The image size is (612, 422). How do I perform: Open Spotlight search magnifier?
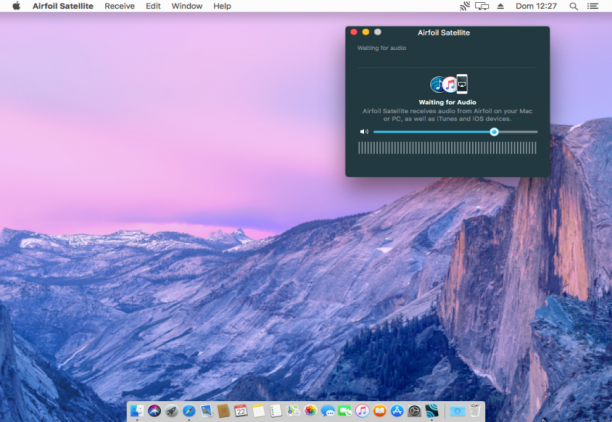[573, 6]
